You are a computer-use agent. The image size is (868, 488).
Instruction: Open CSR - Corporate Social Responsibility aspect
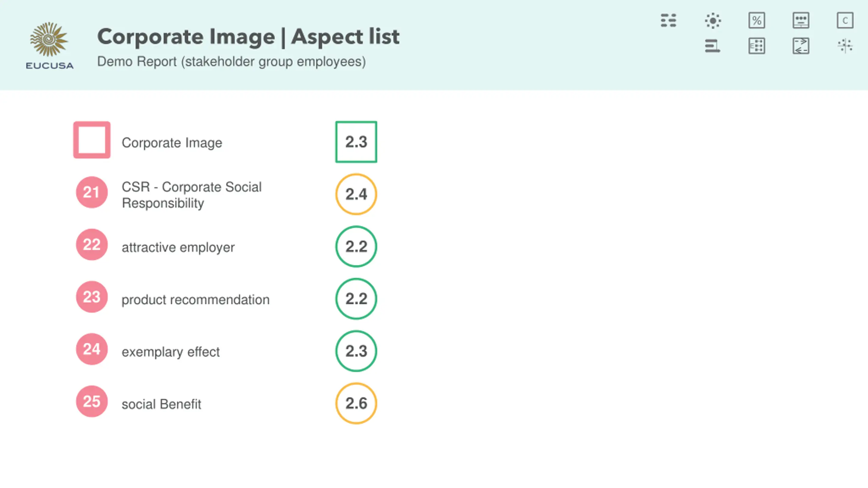pyautogui.click(x=192, y=195)
